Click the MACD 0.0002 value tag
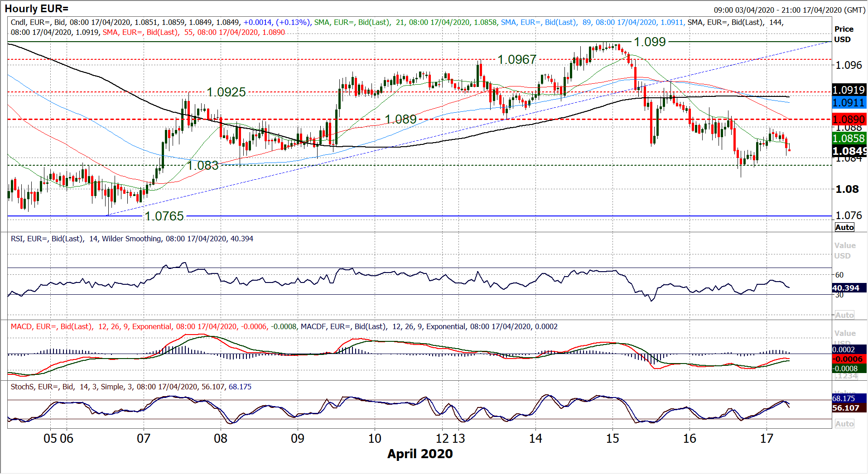 [x=849, y=350]
